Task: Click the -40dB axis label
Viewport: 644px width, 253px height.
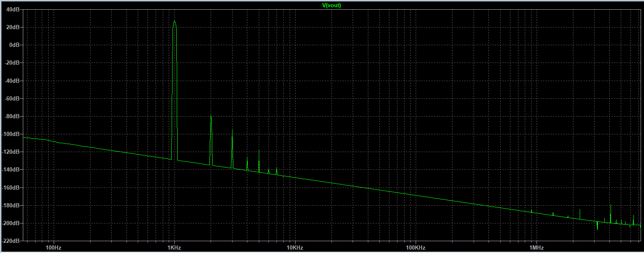Action: click(12, 81)
